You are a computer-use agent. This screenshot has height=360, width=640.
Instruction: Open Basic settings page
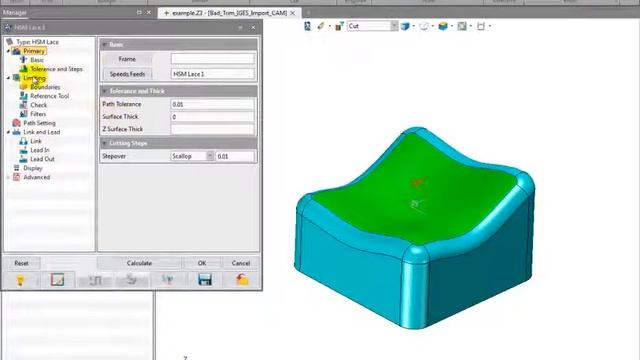[37, 60]
